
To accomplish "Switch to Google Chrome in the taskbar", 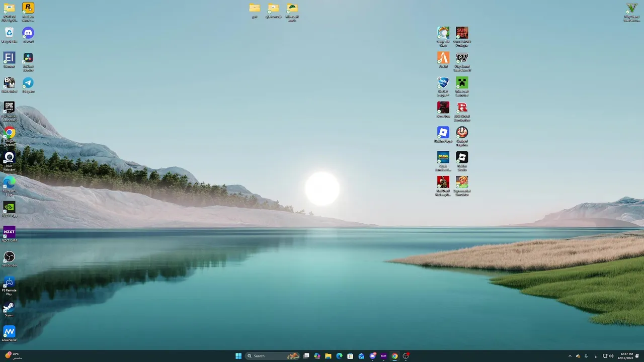I will [394, 356].
